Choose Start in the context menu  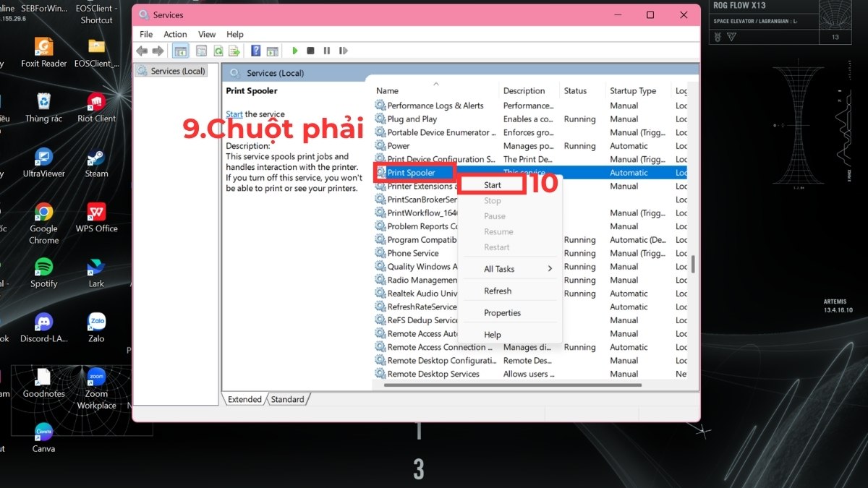pyautogui.click(x=493, y=185)
